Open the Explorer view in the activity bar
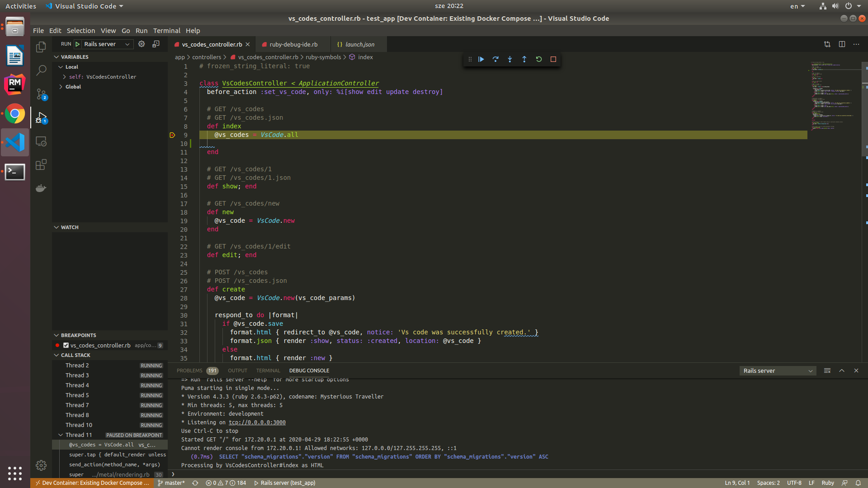The width and height of the screenshot is (868, 488). click(x=41, y=47)
